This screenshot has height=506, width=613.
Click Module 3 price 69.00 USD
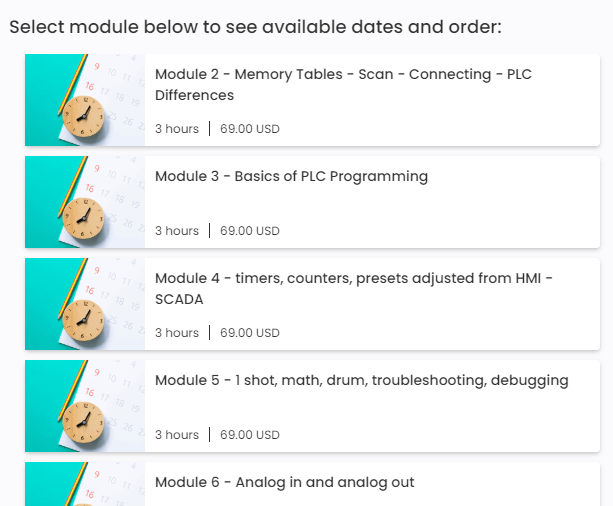point(250,231)
